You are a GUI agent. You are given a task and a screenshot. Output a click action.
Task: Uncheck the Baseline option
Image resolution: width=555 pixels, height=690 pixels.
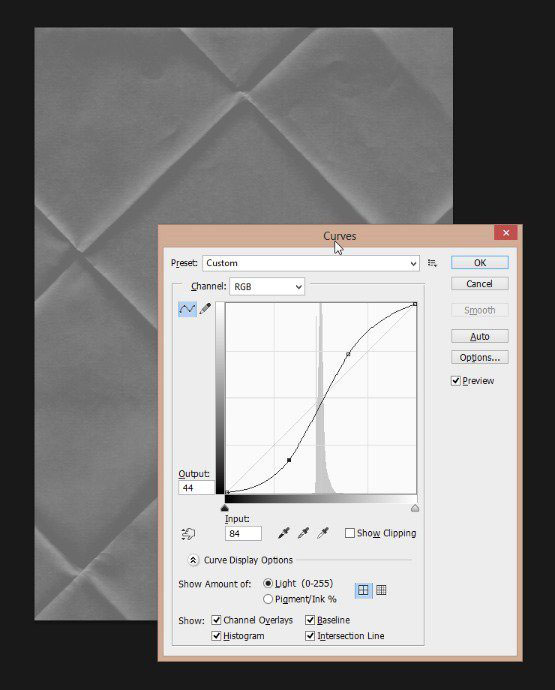click(x=310, y=620)
